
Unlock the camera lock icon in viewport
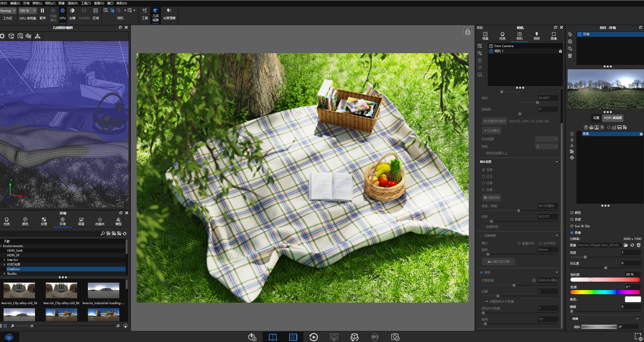click(467, 32)
